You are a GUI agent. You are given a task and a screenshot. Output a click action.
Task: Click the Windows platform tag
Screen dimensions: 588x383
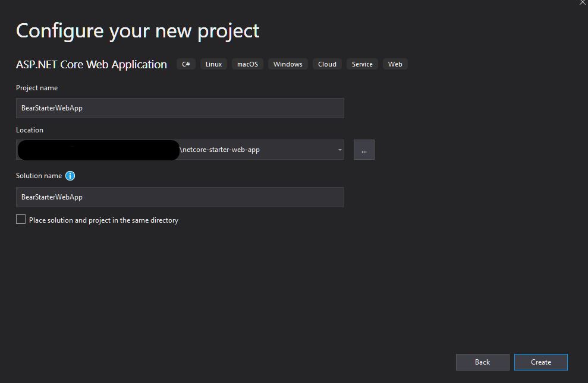point(288,64)
